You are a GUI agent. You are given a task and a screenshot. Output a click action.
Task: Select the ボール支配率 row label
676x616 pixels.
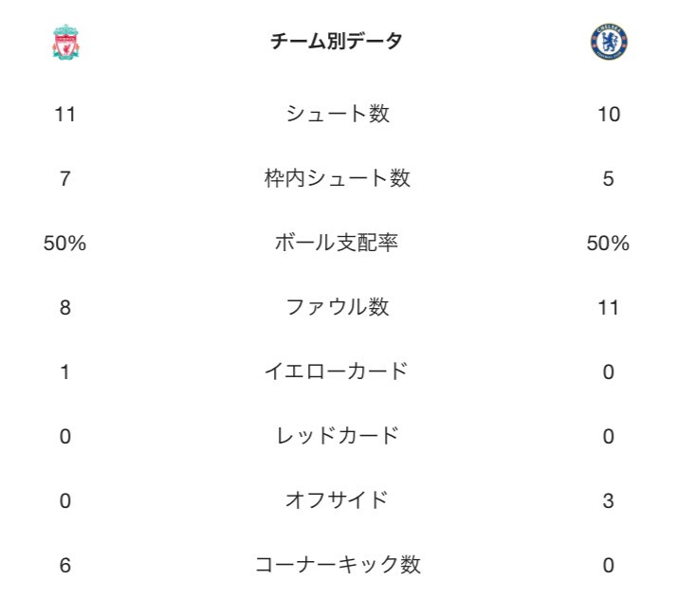click(337, 243)
